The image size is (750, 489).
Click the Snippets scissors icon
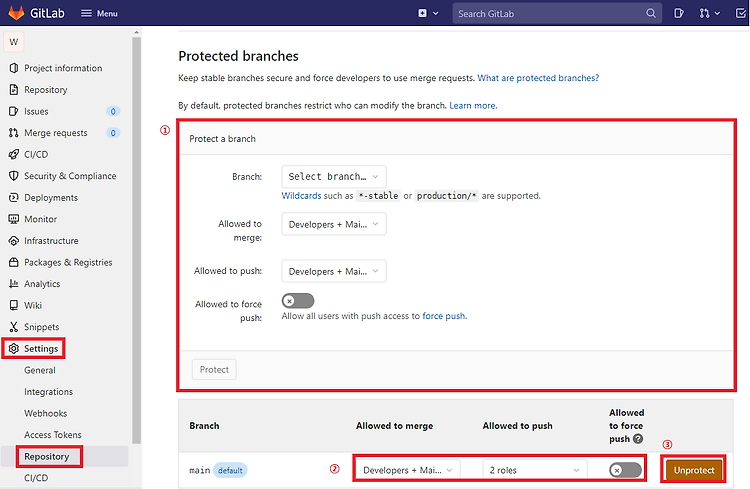point(14,327)
